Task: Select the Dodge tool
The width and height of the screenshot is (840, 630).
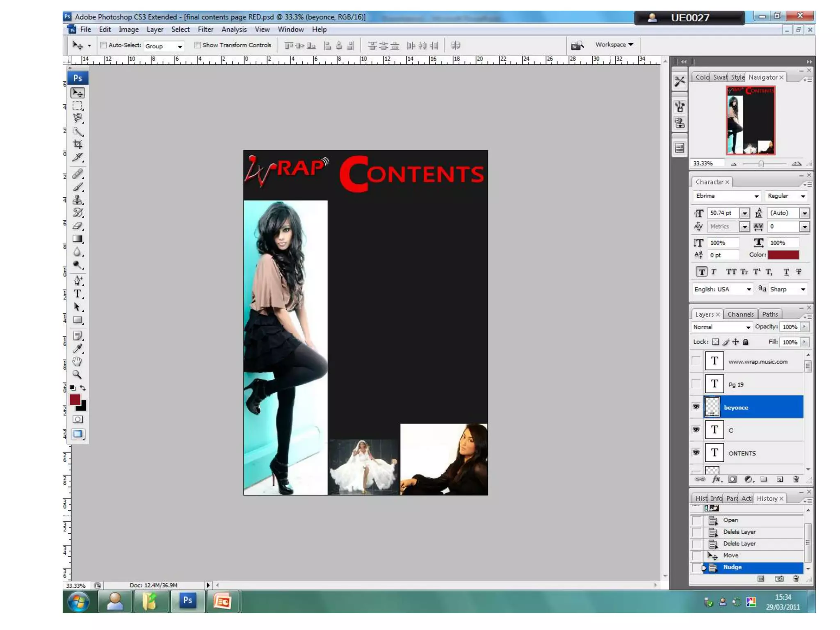Action: pyautogui.click(x=78, y=265)
